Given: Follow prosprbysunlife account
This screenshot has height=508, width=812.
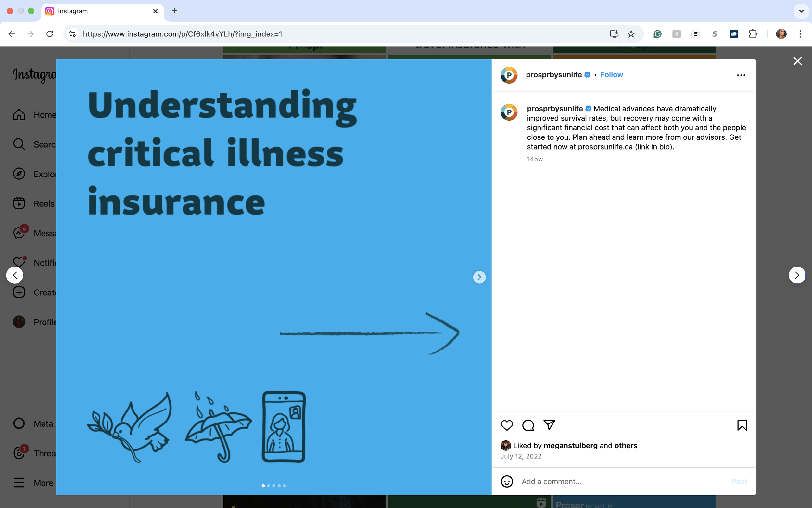Looking at the screenshot, I should (x=611, y=75).
